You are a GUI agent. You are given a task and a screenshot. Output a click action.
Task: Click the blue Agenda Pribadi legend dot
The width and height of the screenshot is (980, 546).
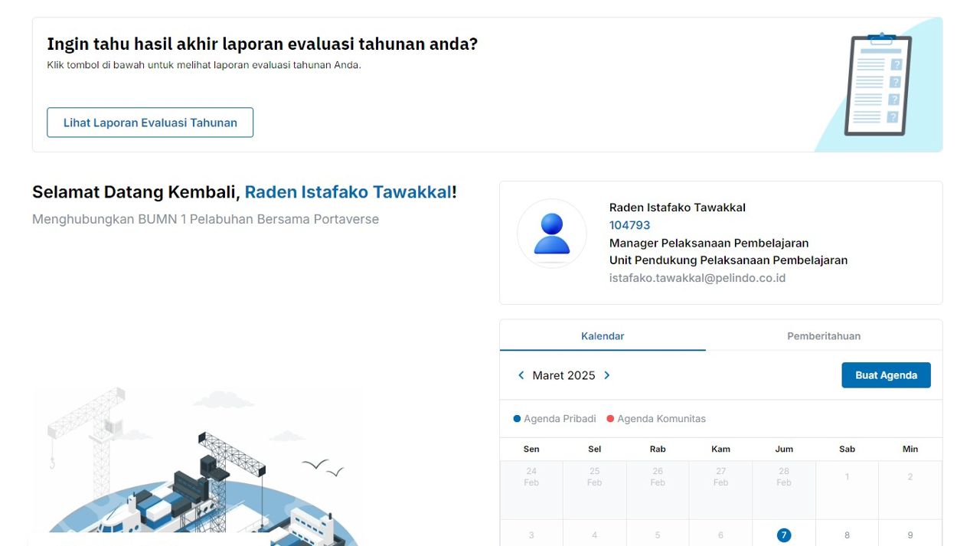point(517,419)
